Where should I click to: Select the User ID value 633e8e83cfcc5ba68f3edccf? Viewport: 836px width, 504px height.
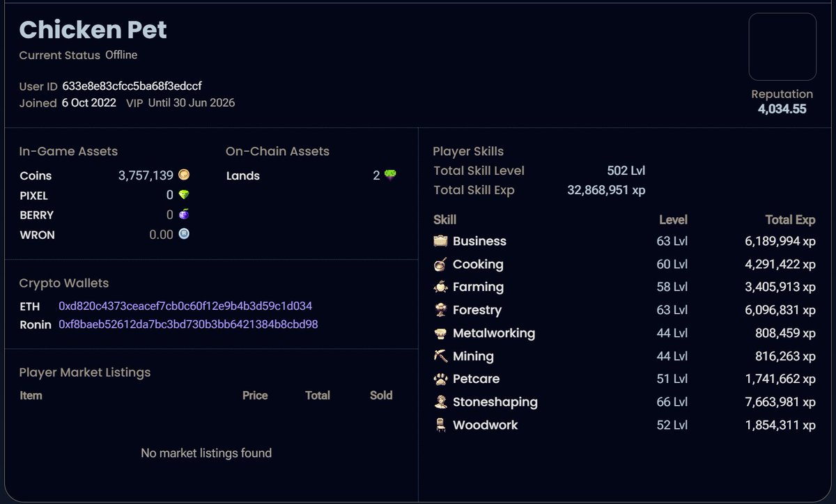coord(132,86)
